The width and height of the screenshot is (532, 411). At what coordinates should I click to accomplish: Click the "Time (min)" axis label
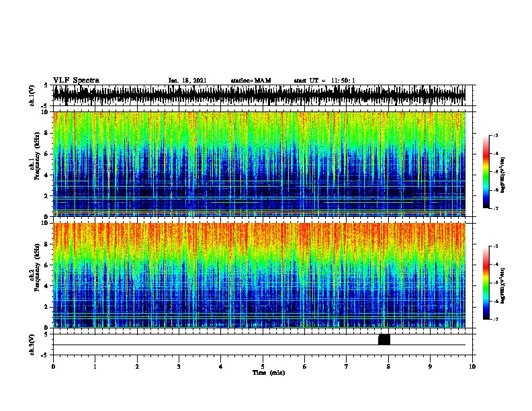pyautogui.click(x=269, y=373)
